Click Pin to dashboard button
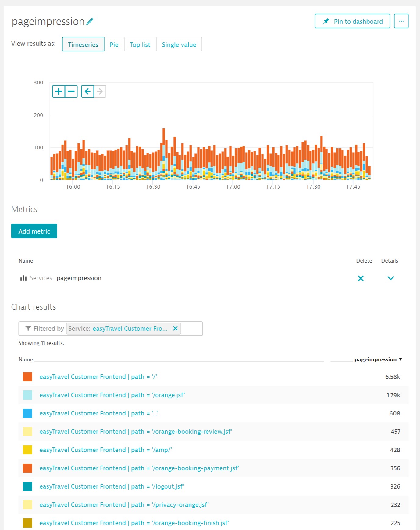This screenshot has width=420, height=530. (352, 21)
